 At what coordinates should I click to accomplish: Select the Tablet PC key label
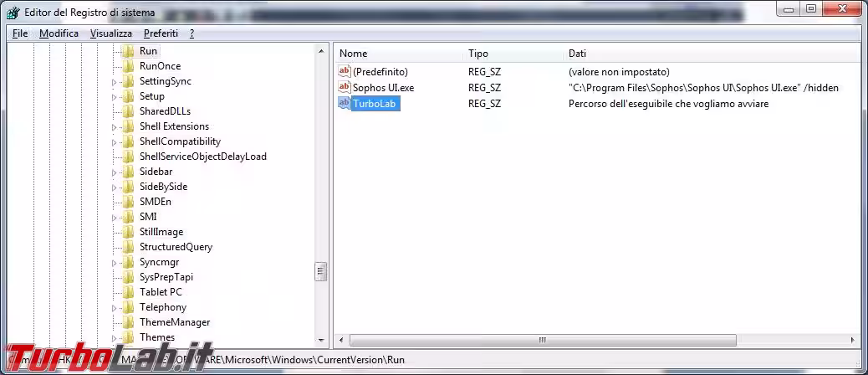pyautogui.click(x=161, y=292)
